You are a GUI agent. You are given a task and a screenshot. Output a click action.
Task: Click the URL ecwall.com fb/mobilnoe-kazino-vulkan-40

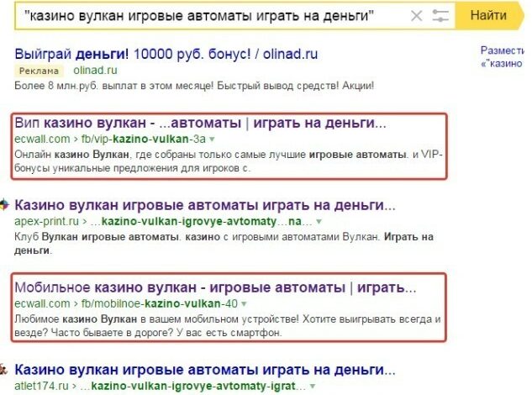click(x=126, y=303)
